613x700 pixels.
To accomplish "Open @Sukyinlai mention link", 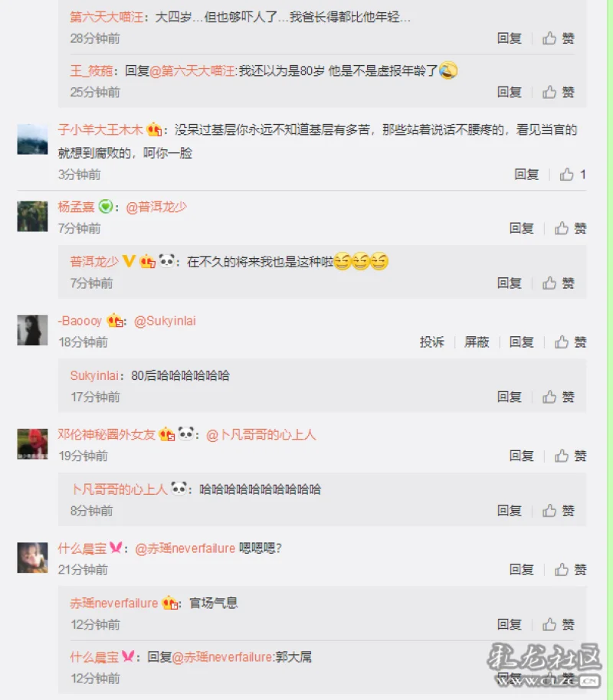I will 165,321.
